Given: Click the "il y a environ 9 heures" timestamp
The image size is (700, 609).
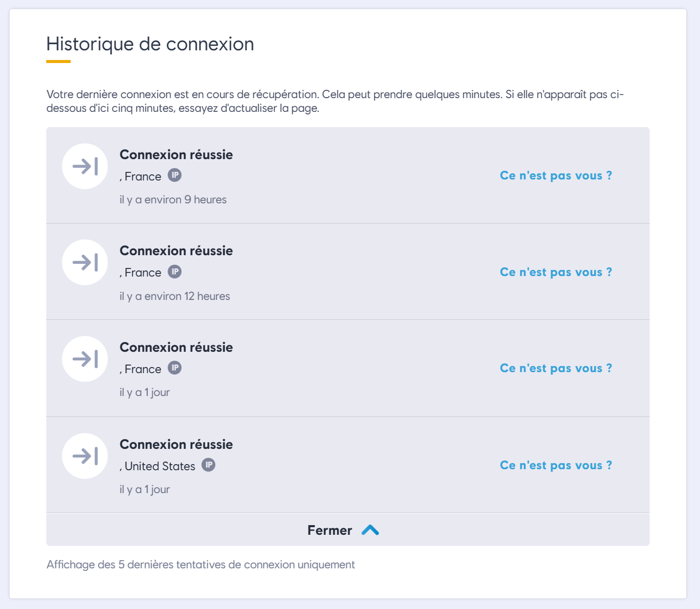Looking at the screenshot, I should [173, 200].
